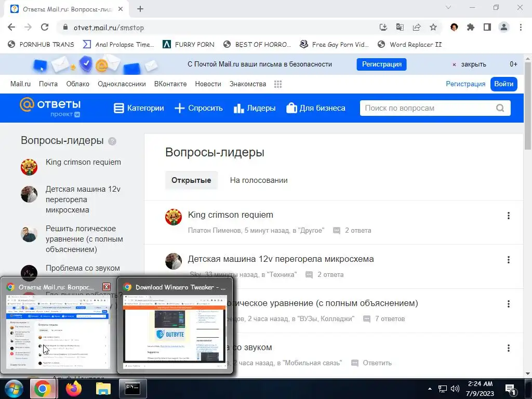The height and width of the screenshot is (399, 532).
Task: Open options menu for звуком question
Action: coord(508,348)
